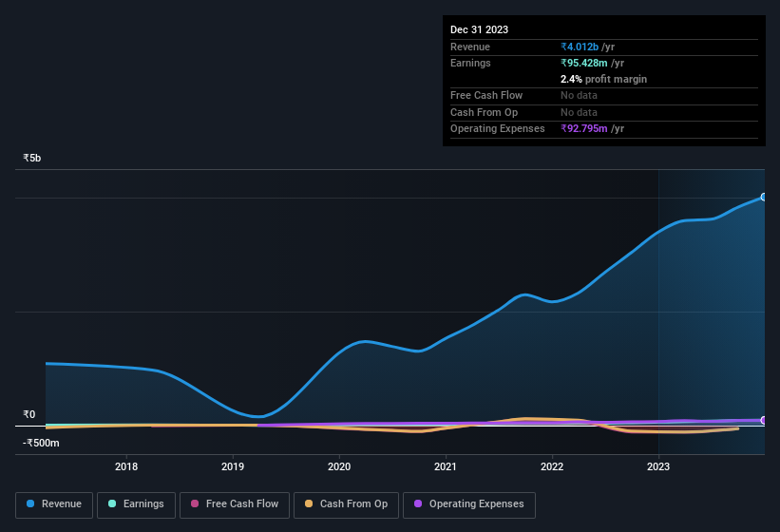The height and width of the screenshot is (532, 780).
Task: Click the 2022 x-axis label
Action: tap(552, 466)
